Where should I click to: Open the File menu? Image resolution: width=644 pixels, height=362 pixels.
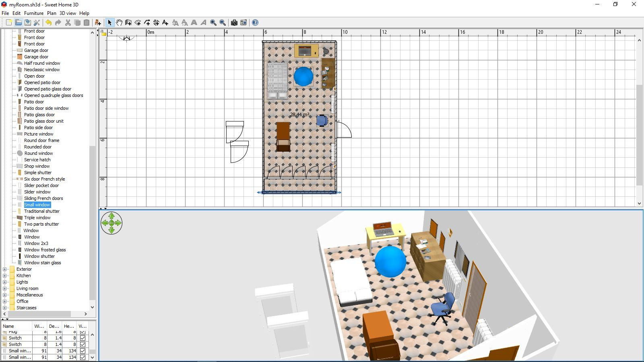coord(5,13)
